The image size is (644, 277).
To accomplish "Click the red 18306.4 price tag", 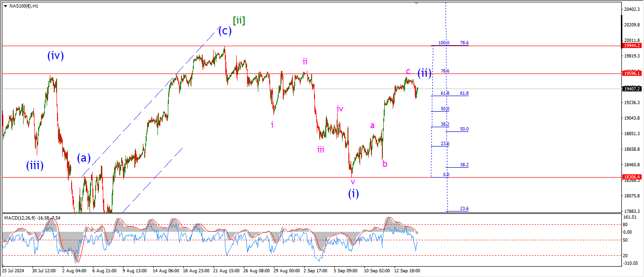I will 631,177.
